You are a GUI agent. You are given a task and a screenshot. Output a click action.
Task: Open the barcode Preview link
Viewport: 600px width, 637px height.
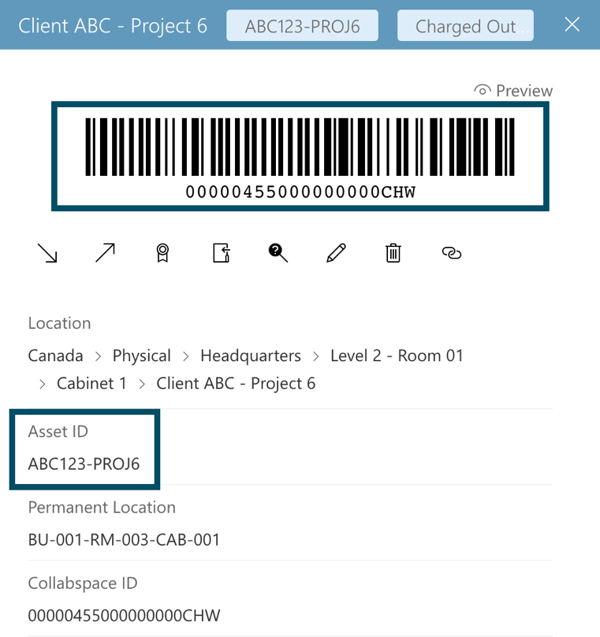tap(513, 91)
